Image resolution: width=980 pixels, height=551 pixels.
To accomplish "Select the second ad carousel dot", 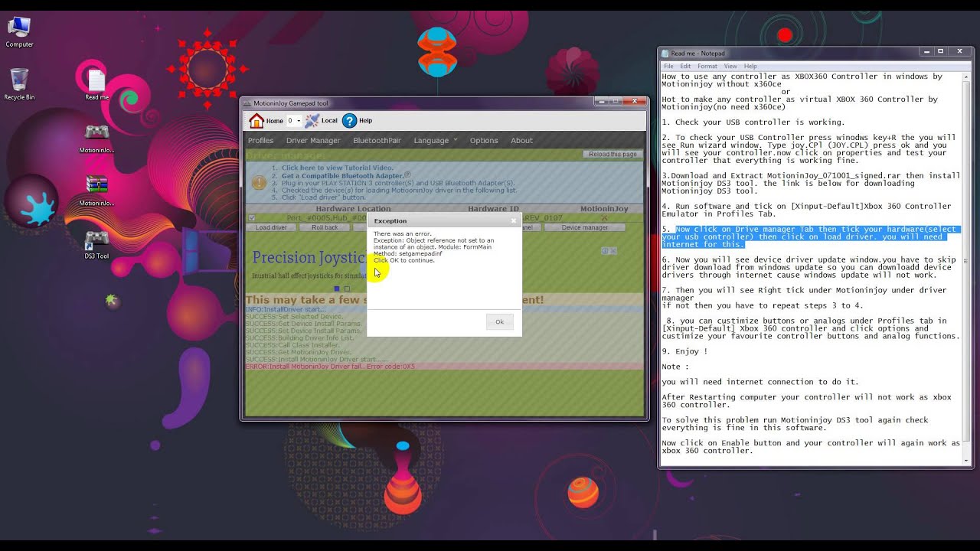I will tap(347, 289).
